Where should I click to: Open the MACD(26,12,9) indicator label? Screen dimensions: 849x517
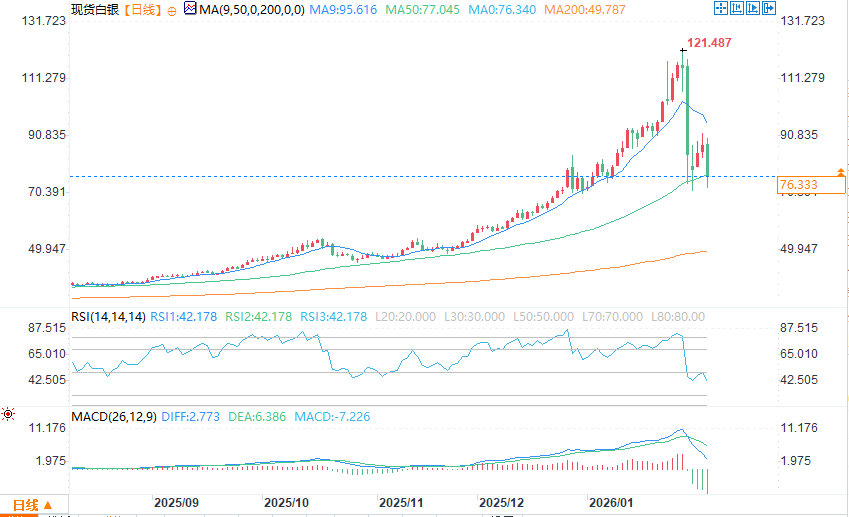(114, 417)
